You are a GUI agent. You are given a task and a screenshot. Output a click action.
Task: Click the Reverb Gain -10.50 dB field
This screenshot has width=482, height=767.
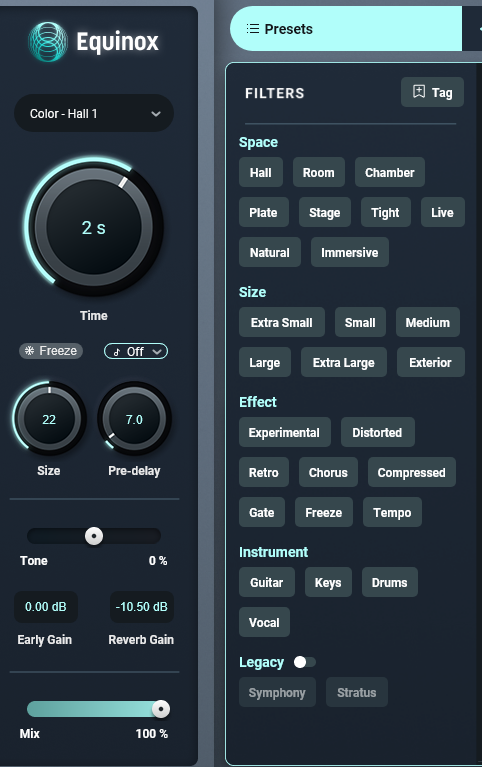click(141, 607)
